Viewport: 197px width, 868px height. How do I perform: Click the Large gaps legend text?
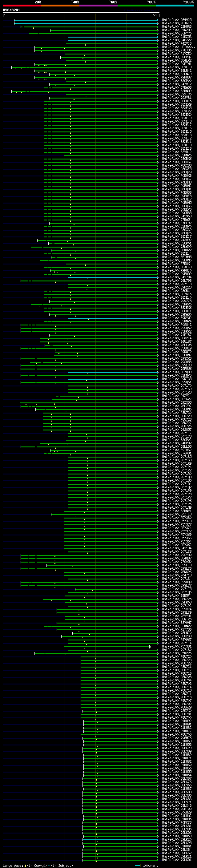(38, 865)
